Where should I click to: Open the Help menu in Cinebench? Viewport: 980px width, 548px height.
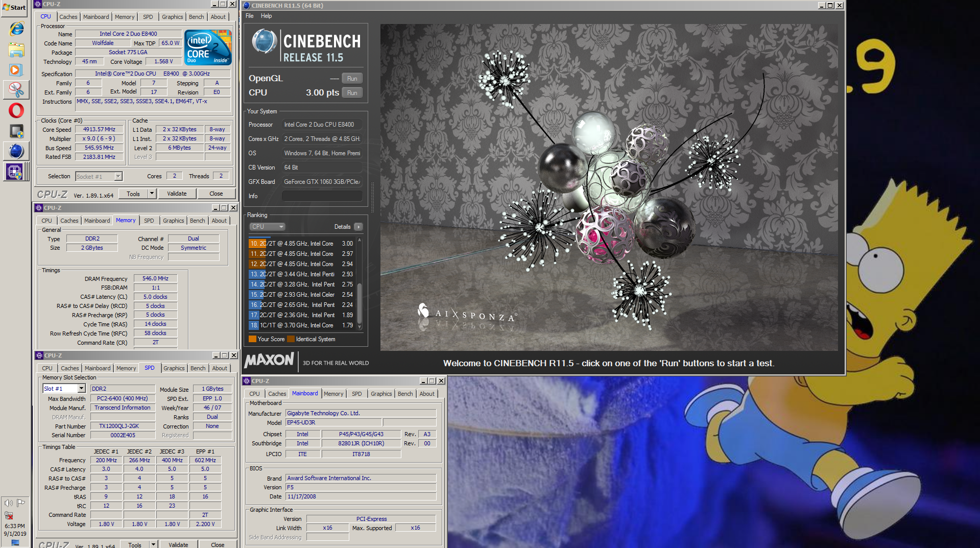[x=267, y=16]
